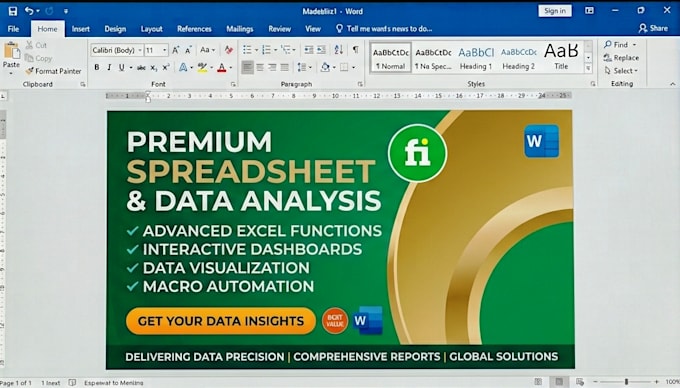Expand the Styles gallery More arrow
680x388 pixels.
click(588, 68)
